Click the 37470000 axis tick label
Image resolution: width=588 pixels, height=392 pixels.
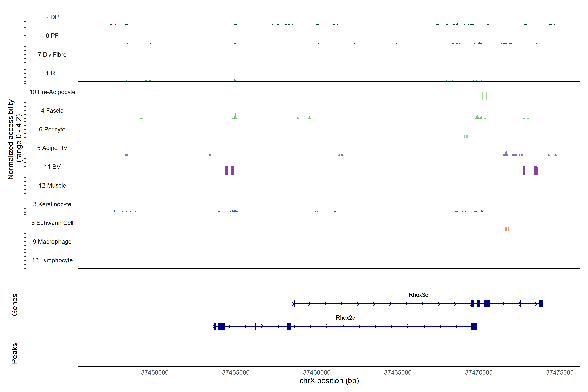pos(479,372)
